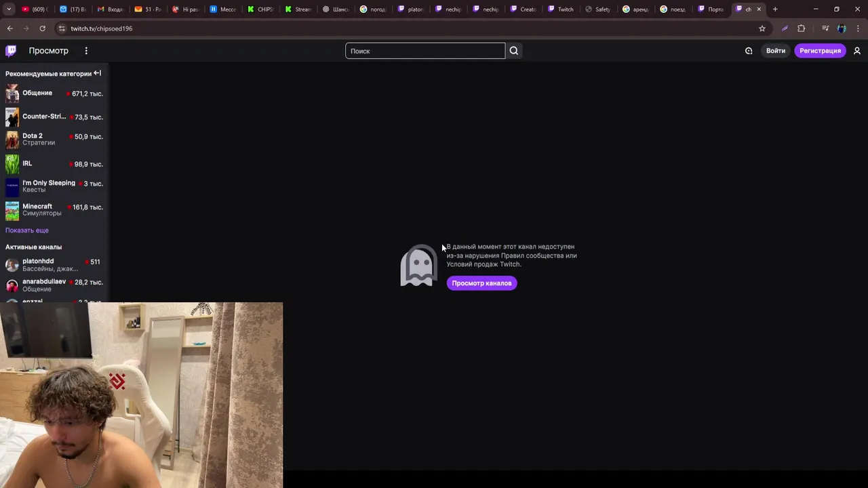The height and width of the screenshot is (488, 868).
Task: Click the forward navigation arrow
Action: tap(26, 28)
